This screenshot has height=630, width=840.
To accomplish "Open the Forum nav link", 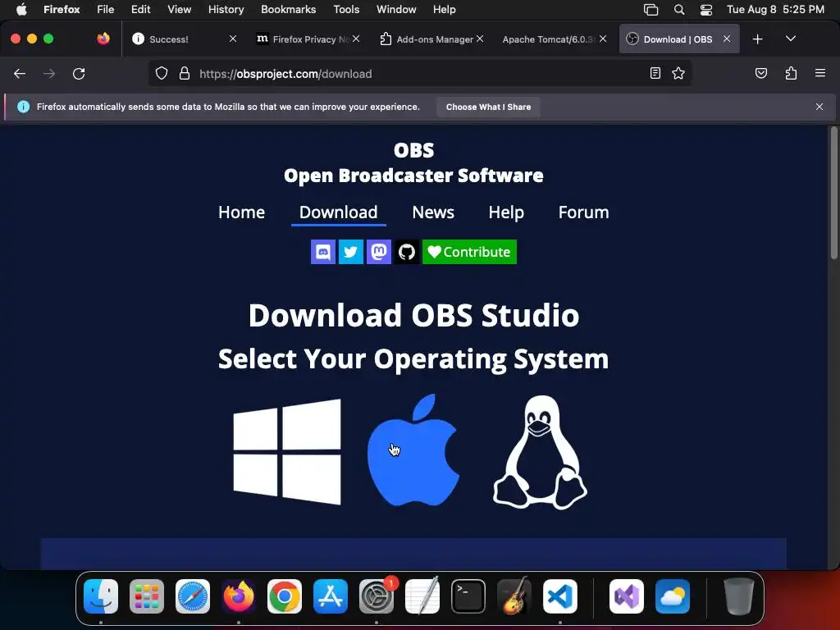I will [x=584, y=212].
